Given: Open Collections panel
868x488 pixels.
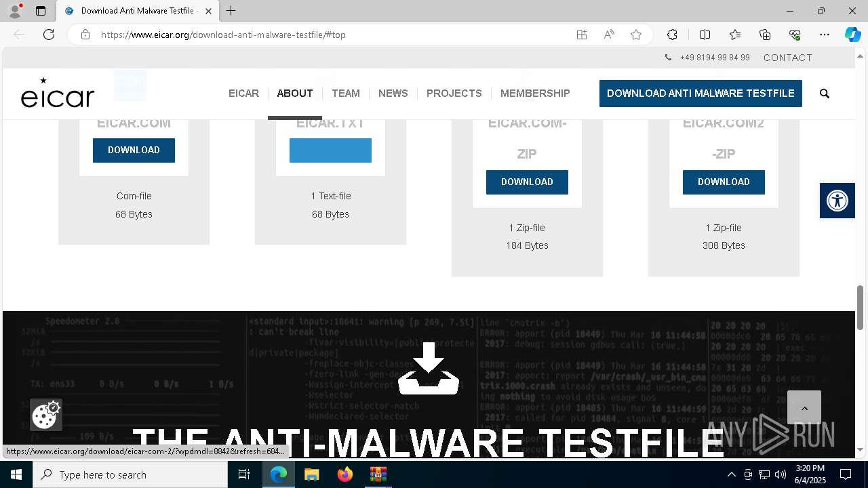Looking at the screenshot, I should [765, 35].
